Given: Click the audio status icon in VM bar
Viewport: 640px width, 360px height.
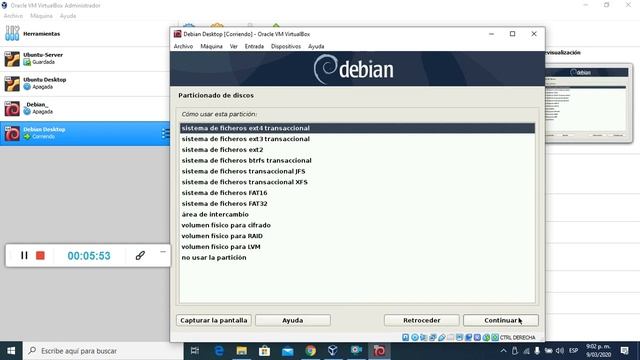Looking at the screenshot, I should point(424,338).
